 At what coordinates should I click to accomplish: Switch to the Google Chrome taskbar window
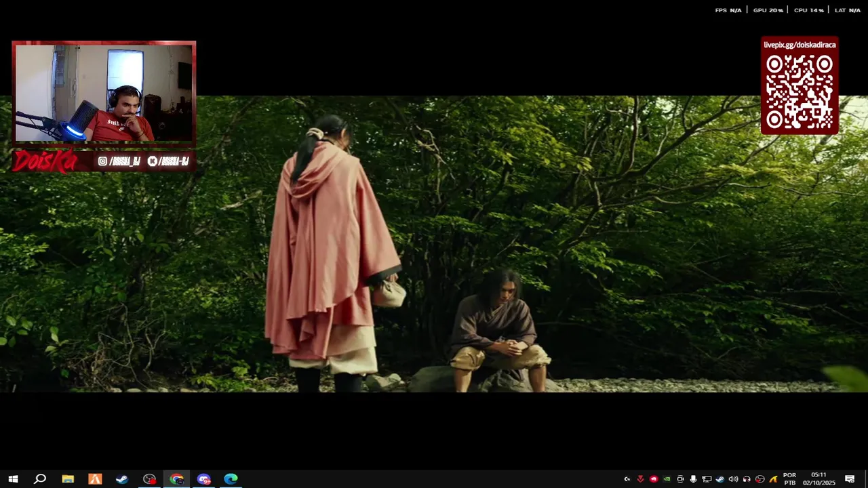point(176,479)
